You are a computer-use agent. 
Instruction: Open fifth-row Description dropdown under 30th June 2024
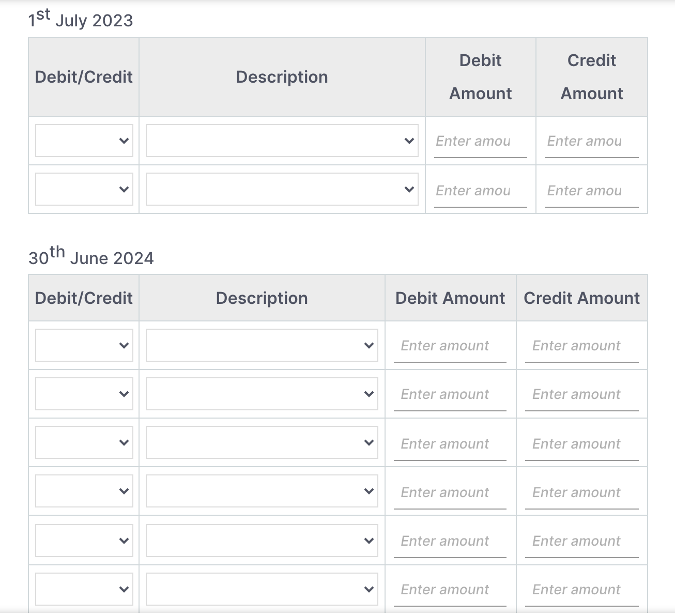[262, 541]
